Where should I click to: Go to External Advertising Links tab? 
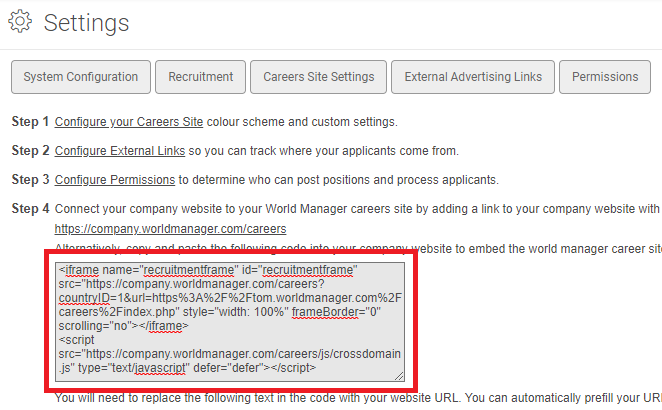point(473,77)
